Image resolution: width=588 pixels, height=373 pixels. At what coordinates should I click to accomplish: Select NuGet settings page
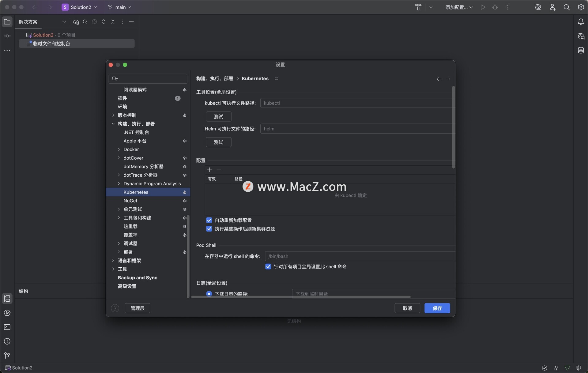point(148,201)
